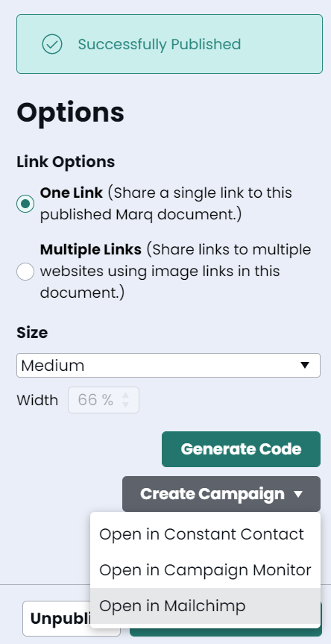This screenshot has height=644, width=331.
Task: Select the One Link radio button
Action: (x=25, y=204)
